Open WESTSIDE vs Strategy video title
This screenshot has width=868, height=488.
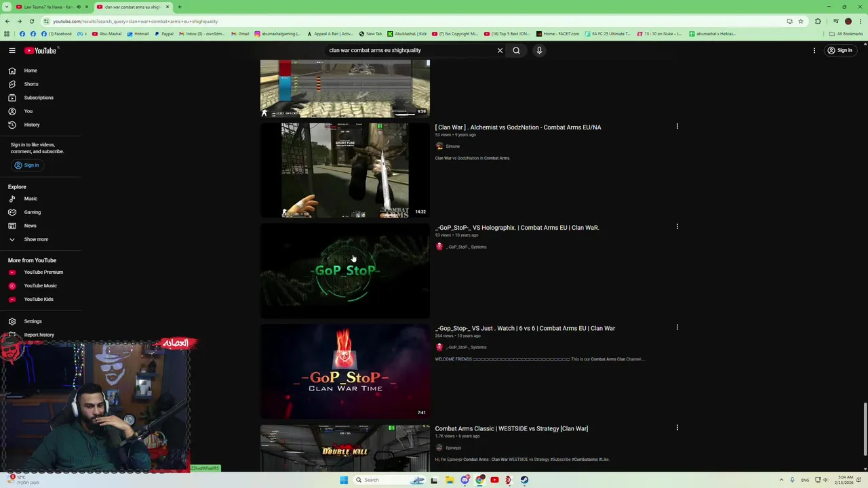511,428
